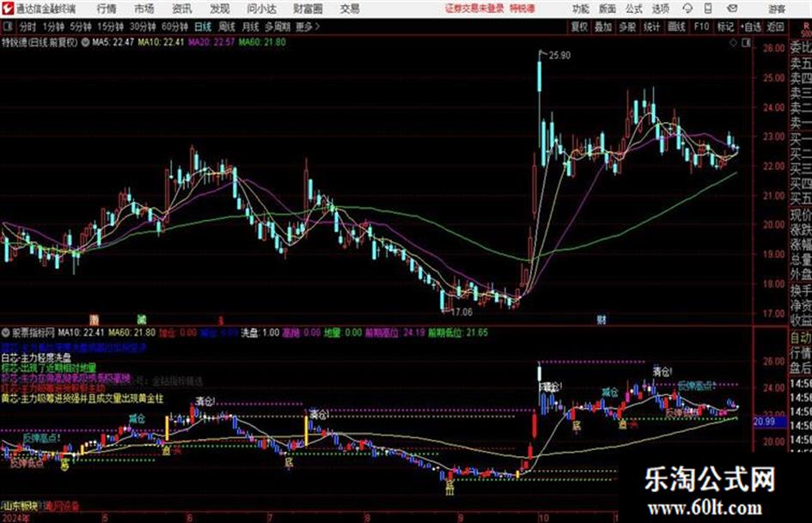Switch to 分时 chart tab
812x523 pixels.
27,27
